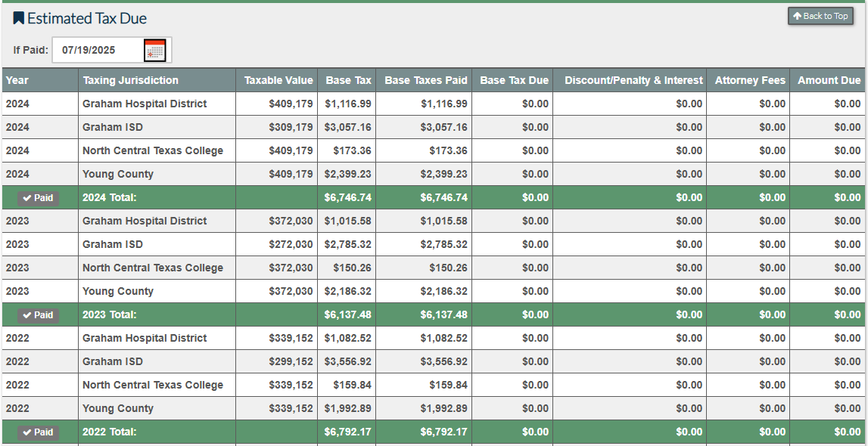This screenshot has width=868, height=446.
Task: Click the Paid badge for 2024 Total
Action: pyautogui.click(x=38, y=198)
